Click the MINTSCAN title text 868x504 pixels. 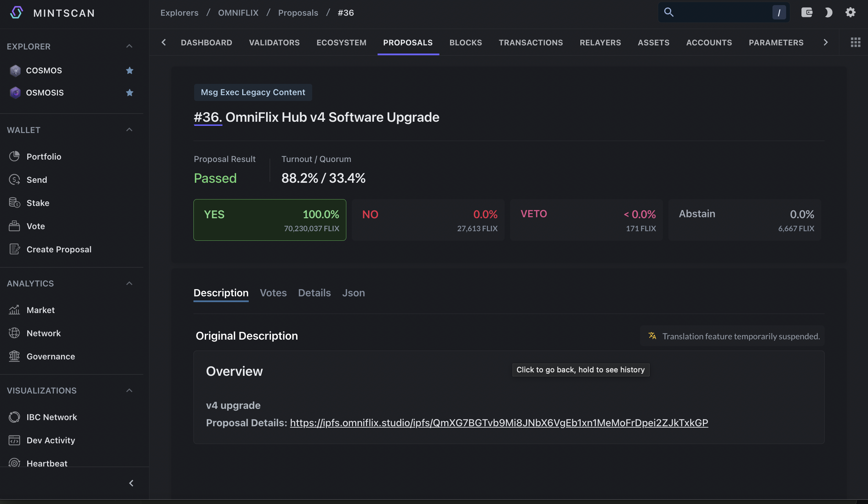[64, 13]
